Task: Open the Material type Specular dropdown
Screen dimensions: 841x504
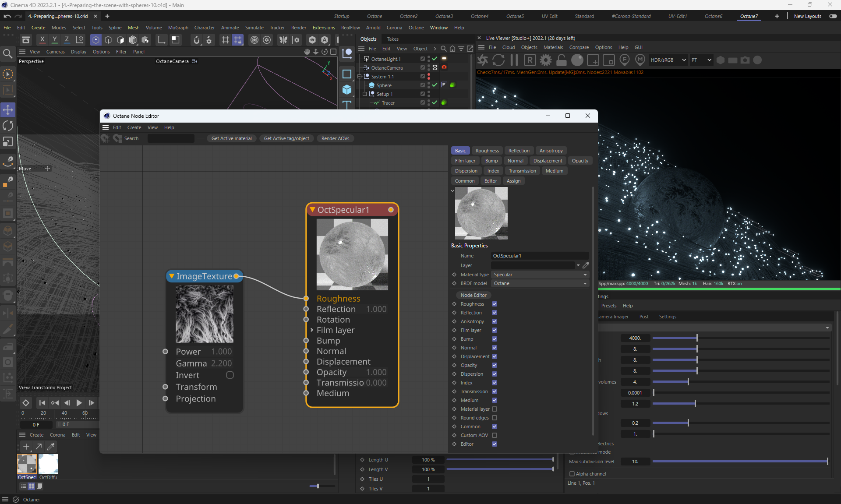Action: (x=540, y=275)
